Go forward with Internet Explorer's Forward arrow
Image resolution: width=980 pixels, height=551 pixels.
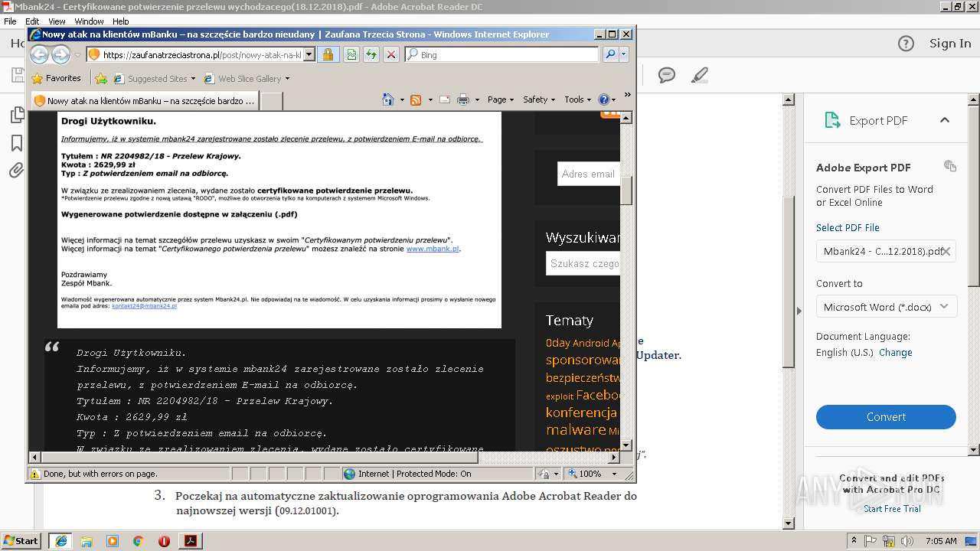click(60, 54)
